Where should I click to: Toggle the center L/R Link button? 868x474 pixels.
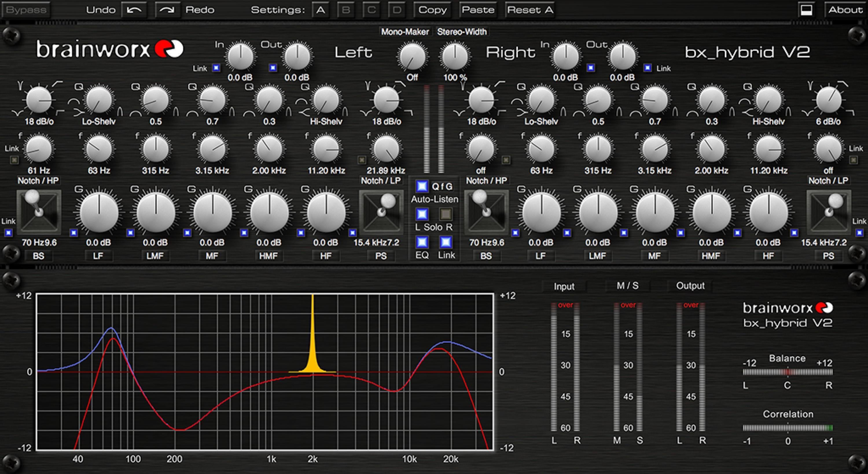click(446, 242)
